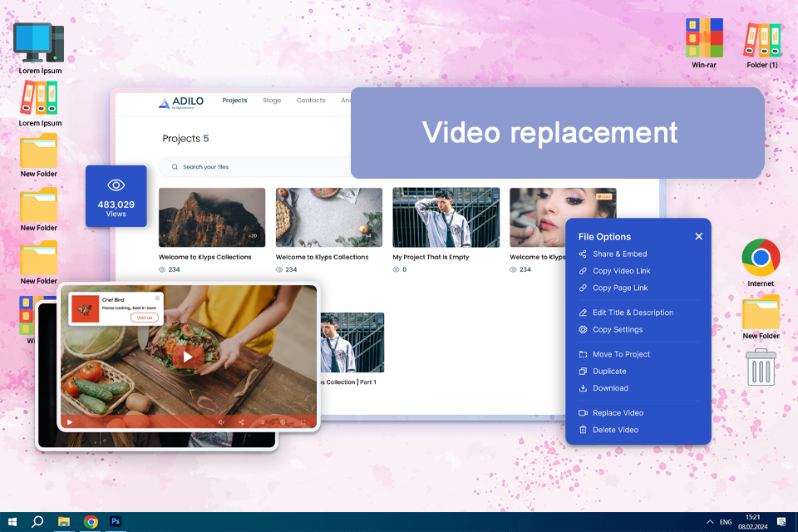Click the Adilo logo

pos(181,101)
